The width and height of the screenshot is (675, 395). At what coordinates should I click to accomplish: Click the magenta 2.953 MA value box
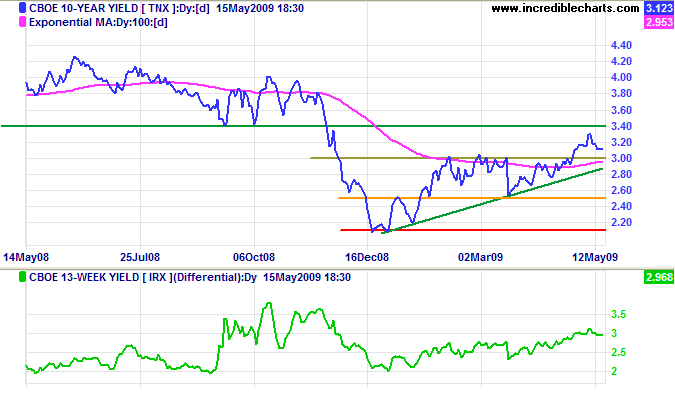(659, 22)
